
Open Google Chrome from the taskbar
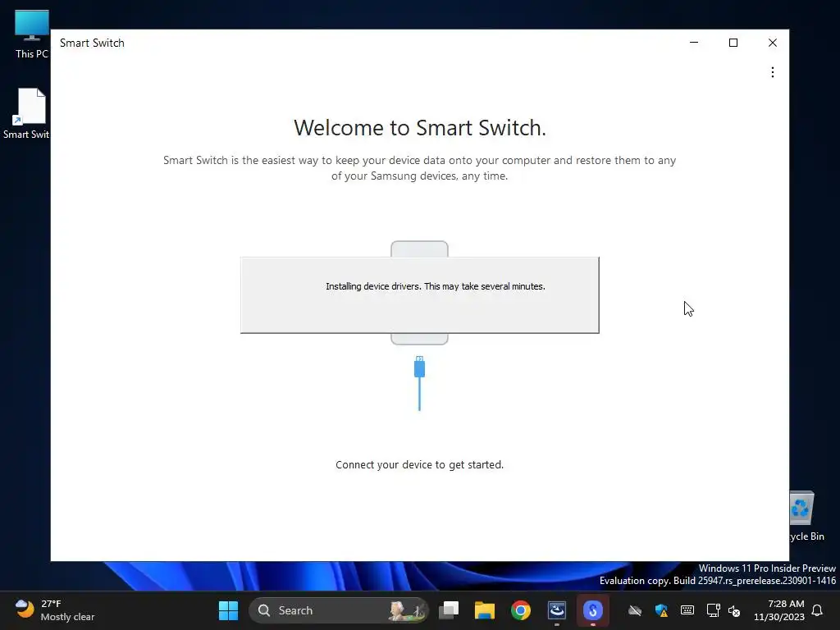(520, 610)
